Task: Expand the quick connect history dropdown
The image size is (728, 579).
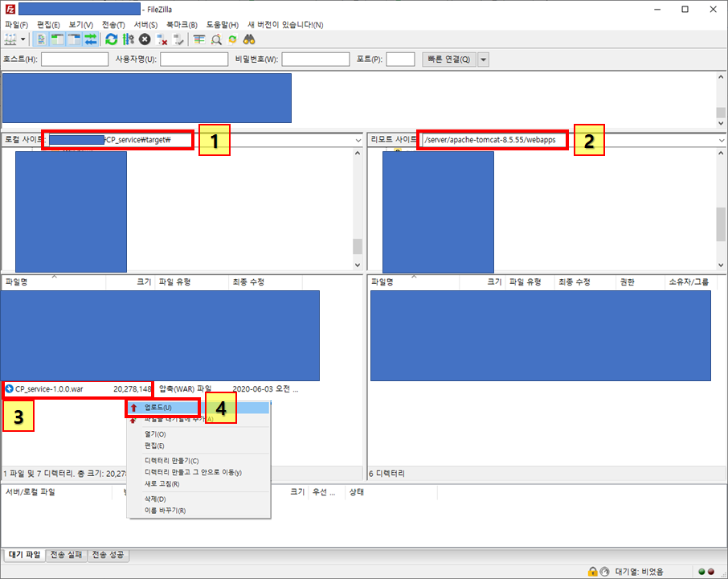Action: point(483,60)
